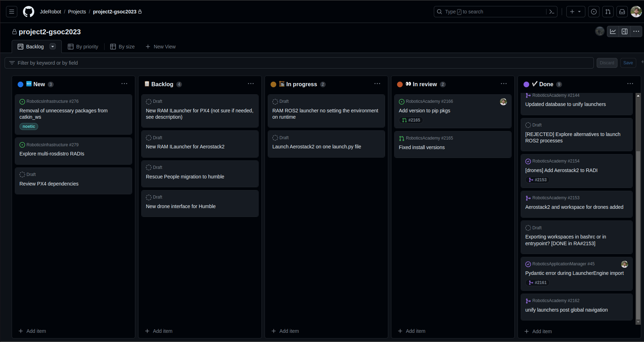This screenshot has height=342, width=644.
Task: Click the Save button
Action: (x=628, y=63)
